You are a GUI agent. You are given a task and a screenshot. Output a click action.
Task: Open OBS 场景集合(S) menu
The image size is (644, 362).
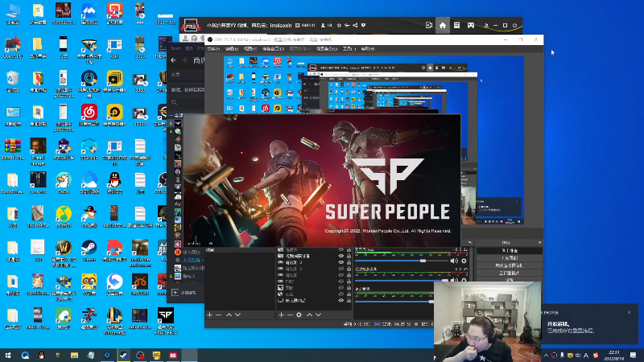327,49
